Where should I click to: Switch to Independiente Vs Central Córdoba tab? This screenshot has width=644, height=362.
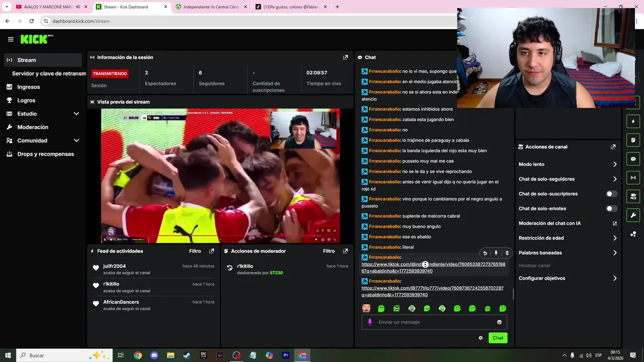pyautogui.click(x=210, y=7)
